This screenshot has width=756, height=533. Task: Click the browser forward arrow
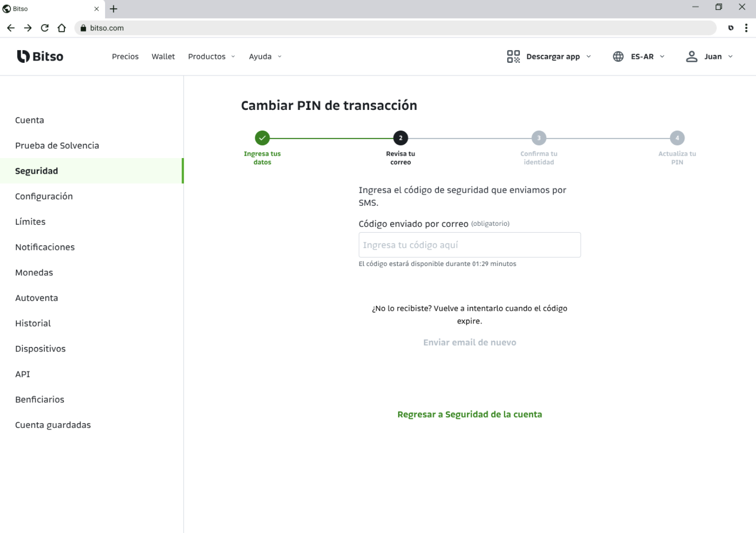click(x=28, y=28)
